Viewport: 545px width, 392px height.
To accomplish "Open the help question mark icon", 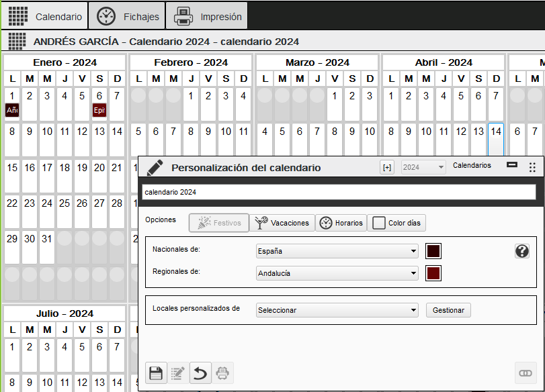I will tap(522, 251).
